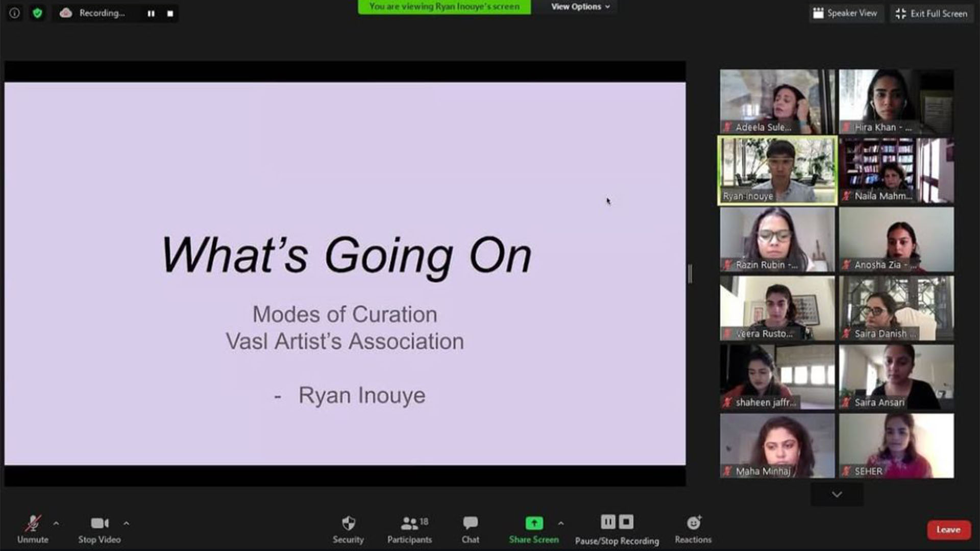980x551 pixels.
Task: Click the green Share Screen button
Action: pyautogui.click(x=534, y=530)
